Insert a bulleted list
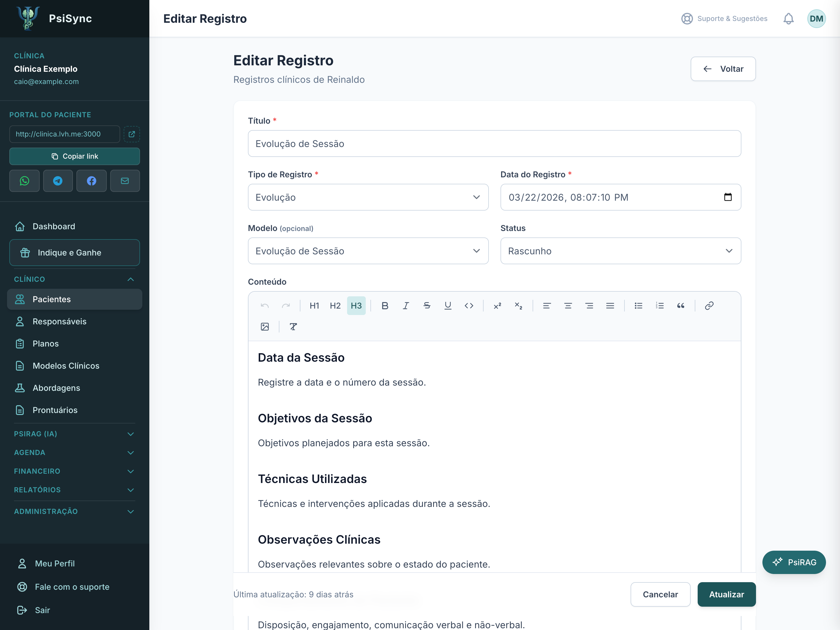This screenshot has height=630, width=840. point(639,306)
